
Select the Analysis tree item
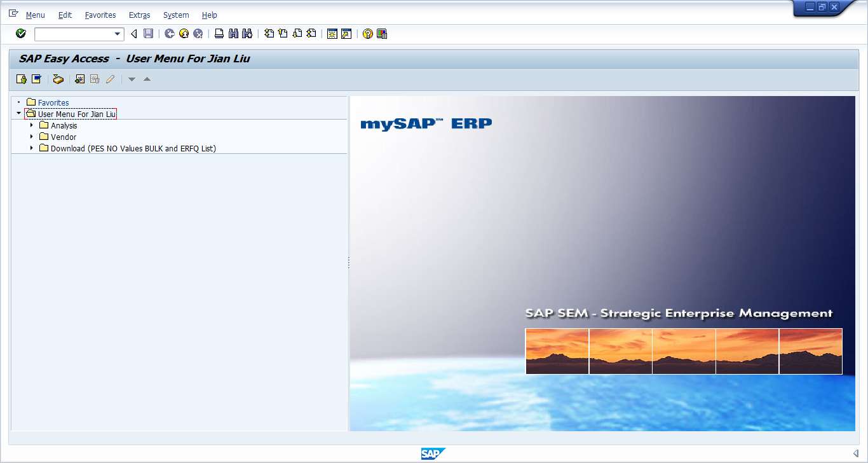pos(64,125)
